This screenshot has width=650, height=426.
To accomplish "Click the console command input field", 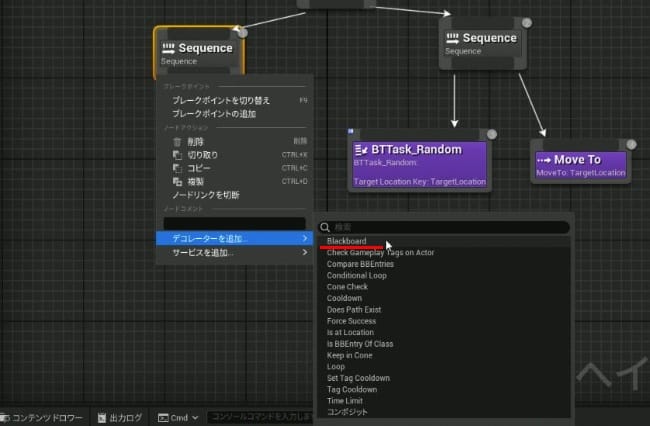I will (x=260, y=417).
